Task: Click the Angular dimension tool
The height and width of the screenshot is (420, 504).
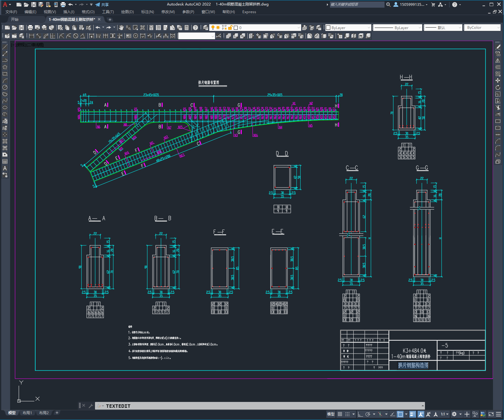Action: coord(83,36)
